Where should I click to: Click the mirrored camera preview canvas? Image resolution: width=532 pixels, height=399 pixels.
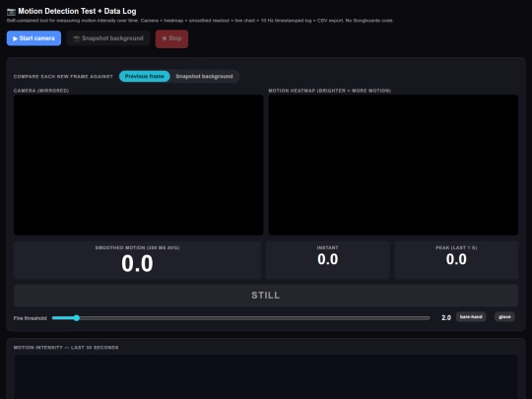139,165
